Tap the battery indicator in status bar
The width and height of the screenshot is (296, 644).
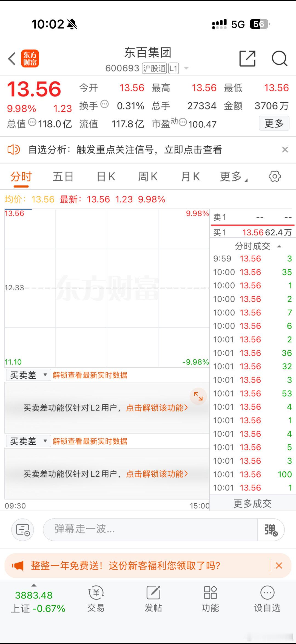point(260,24)
